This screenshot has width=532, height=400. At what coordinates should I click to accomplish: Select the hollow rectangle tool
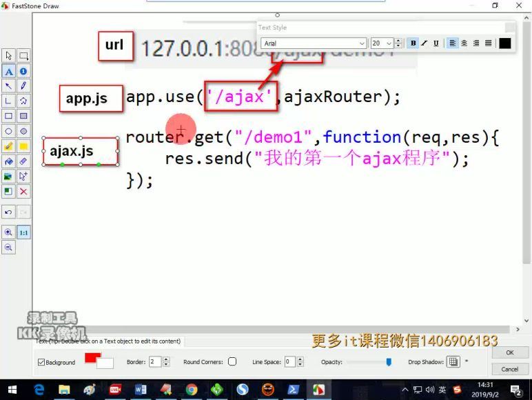click(x=8, y=117)
